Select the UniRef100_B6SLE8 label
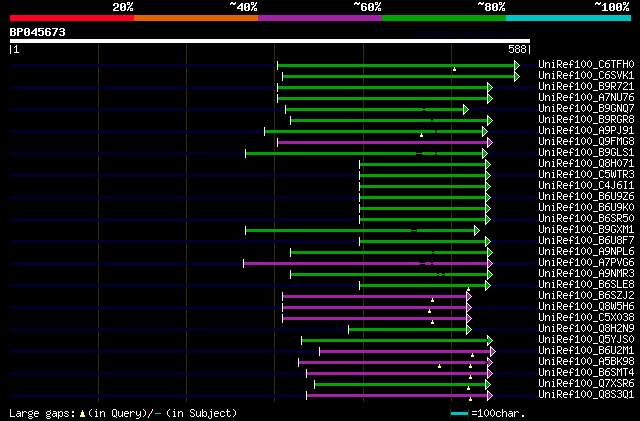 point(586,285)
